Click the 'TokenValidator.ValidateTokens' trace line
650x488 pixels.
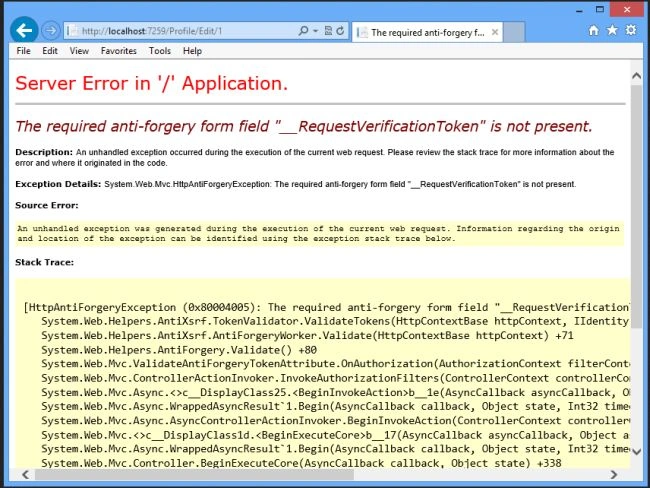(335, 321)
